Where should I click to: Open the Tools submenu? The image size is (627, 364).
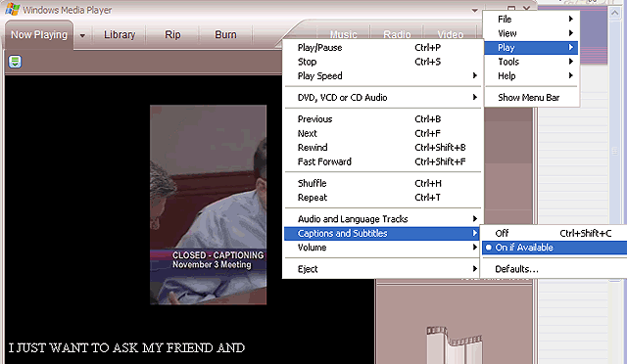[x=531, y=62]
